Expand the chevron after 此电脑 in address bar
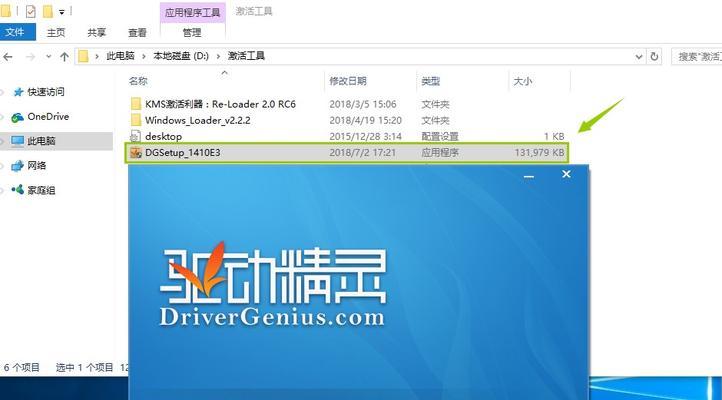Image resolution: width=722 pixels, height=400 pixels. (144, 56)
